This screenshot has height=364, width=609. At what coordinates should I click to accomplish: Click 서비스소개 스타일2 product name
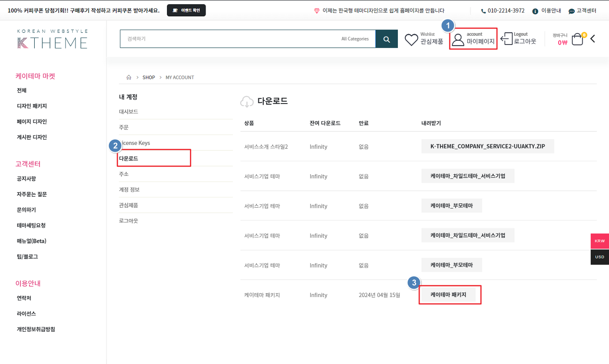point(266,146)
